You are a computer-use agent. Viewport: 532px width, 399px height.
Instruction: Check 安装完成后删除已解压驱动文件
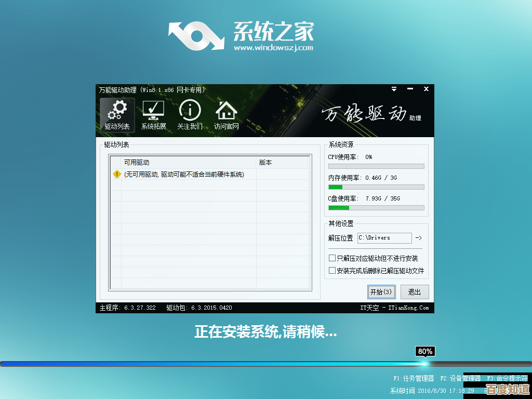pyautogui.click(x=331, y=270)
